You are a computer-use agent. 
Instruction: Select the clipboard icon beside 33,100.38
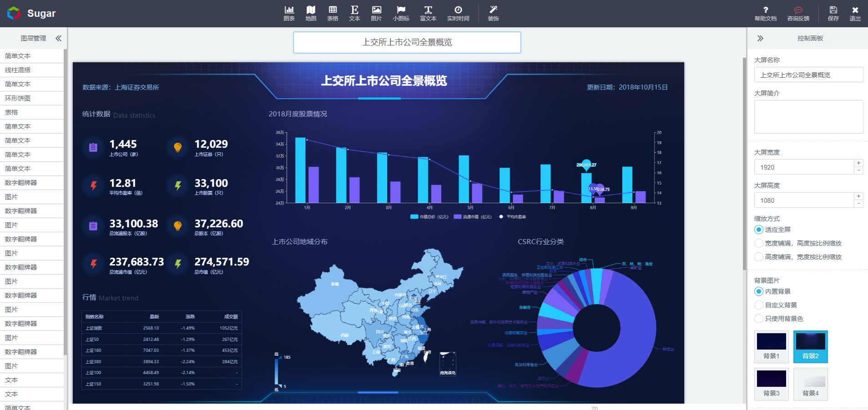[x=93, y=226]
